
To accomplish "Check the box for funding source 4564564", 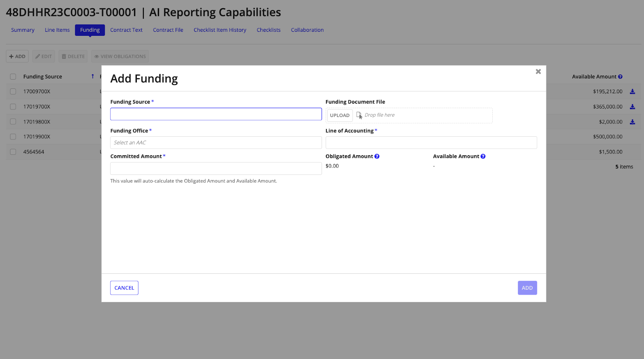I will tap(13, 152).
